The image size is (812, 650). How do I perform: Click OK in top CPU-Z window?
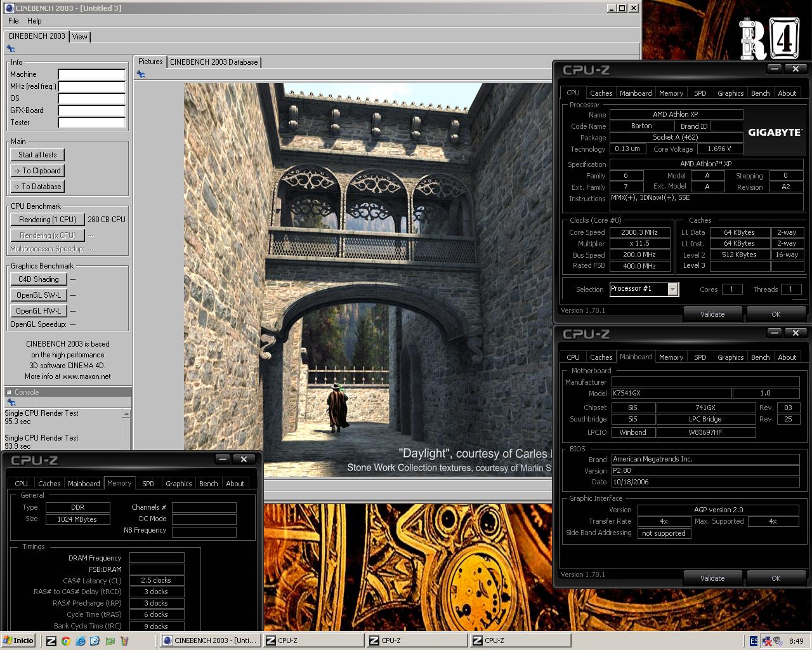point(775,314)
